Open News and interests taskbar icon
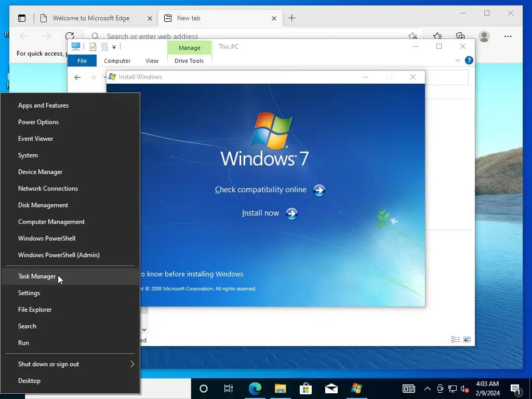The height and width of the screenshot is (399, 532). pyautogui.click(x=409, y=389)
